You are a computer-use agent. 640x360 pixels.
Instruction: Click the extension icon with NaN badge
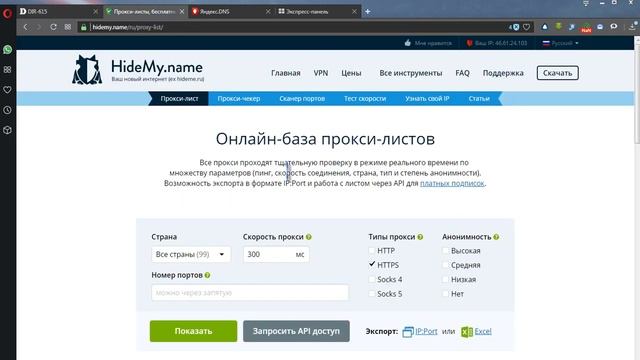point(586,27)
